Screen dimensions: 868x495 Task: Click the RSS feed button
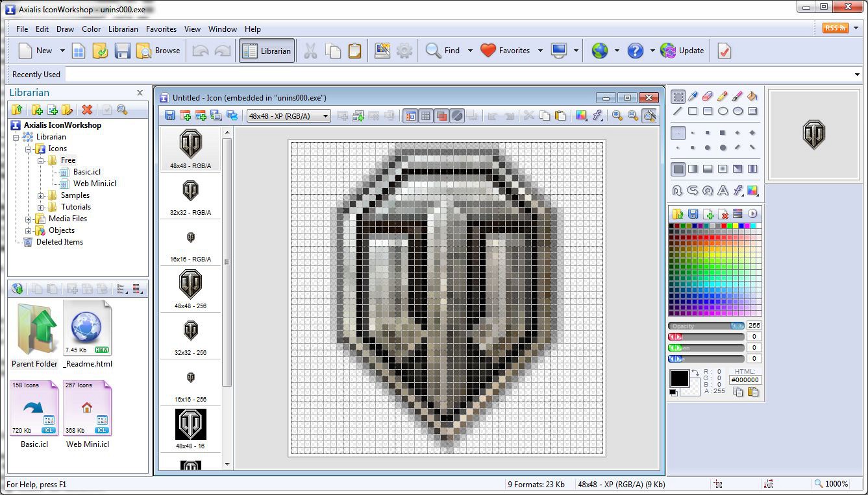pos(835,28)
